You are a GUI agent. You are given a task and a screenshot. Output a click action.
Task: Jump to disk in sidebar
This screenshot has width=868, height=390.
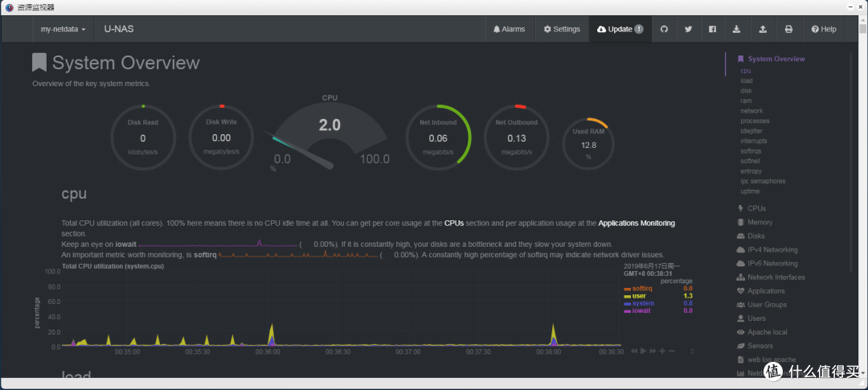pyautogui.click(x=746, y=91)
